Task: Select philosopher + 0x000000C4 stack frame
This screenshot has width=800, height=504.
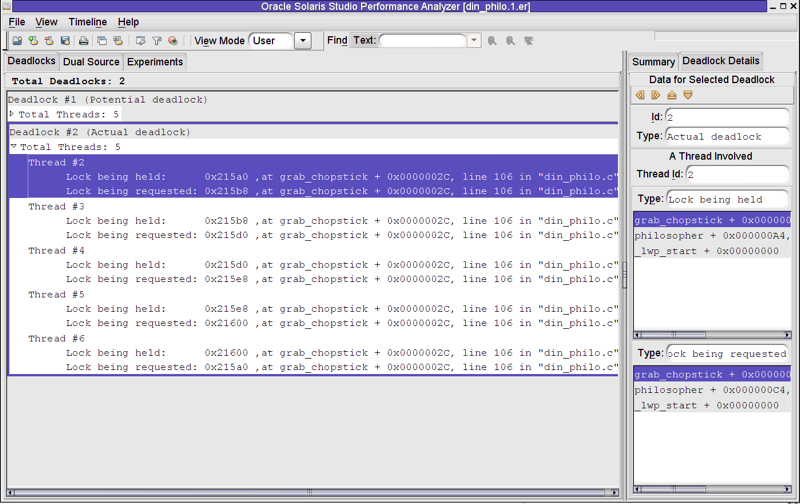Action: [712, 390]
